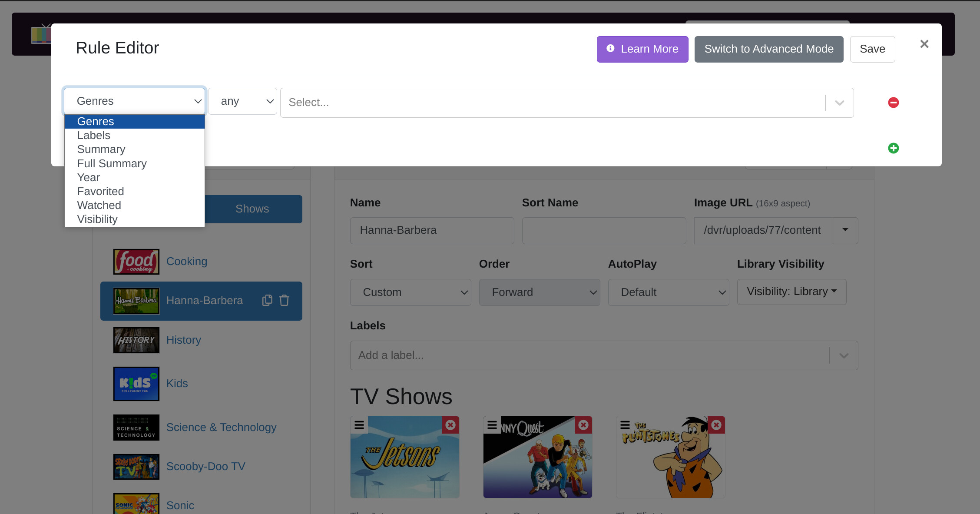Pick Watched in the field dropdown
The width and height of the screenshot is (980, 514).
[x=99, y=205]
